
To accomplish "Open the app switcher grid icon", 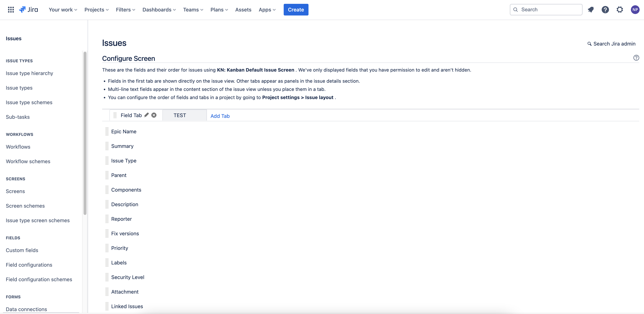I will click(x=11, y=9).
